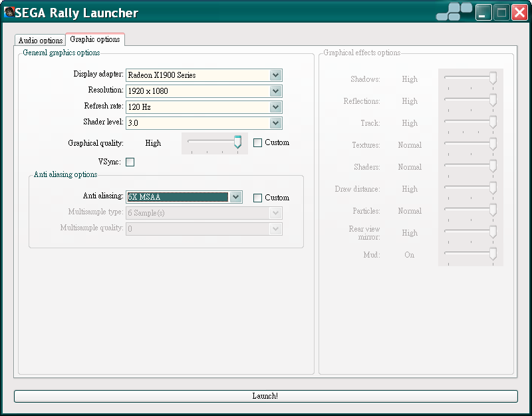Close the SEGA Rally Launcher window
Image resolution: width=532 pixels, height=416 pixels.
[519, 12]
